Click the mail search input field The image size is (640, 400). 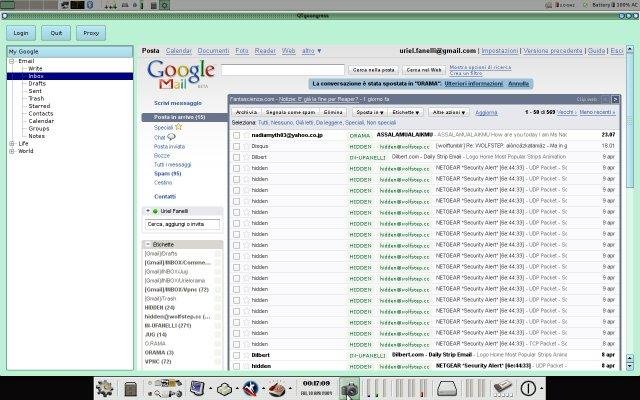point(283,70)
